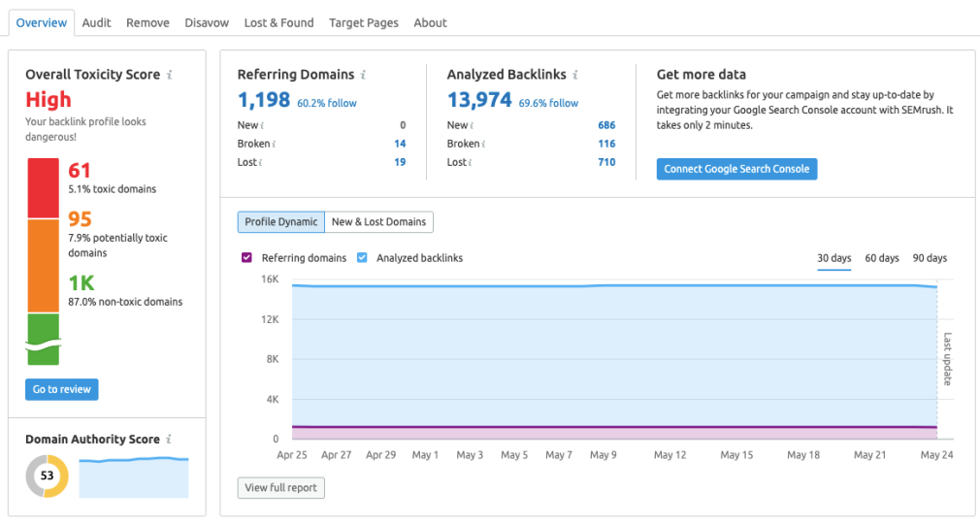Click the Domain Authority trend sparkline chart
Screen dimensions: 980x525
click(x=134, y=476)
